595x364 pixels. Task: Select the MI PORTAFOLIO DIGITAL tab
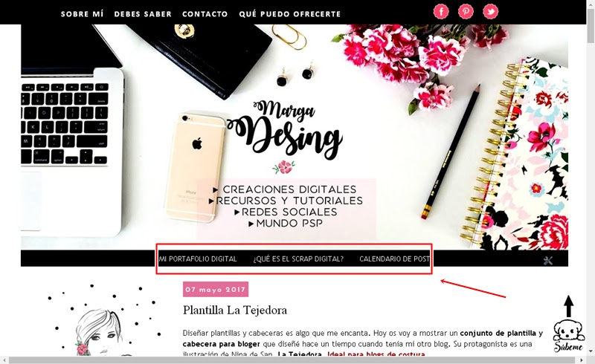click(x=198, y=259)
